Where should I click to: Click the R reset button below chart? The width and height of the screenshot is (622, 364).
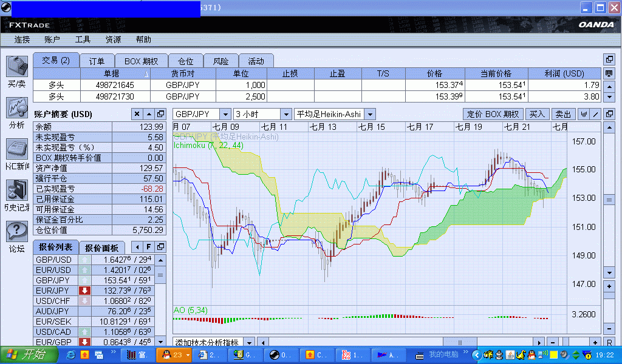click(x=609, y=343)
